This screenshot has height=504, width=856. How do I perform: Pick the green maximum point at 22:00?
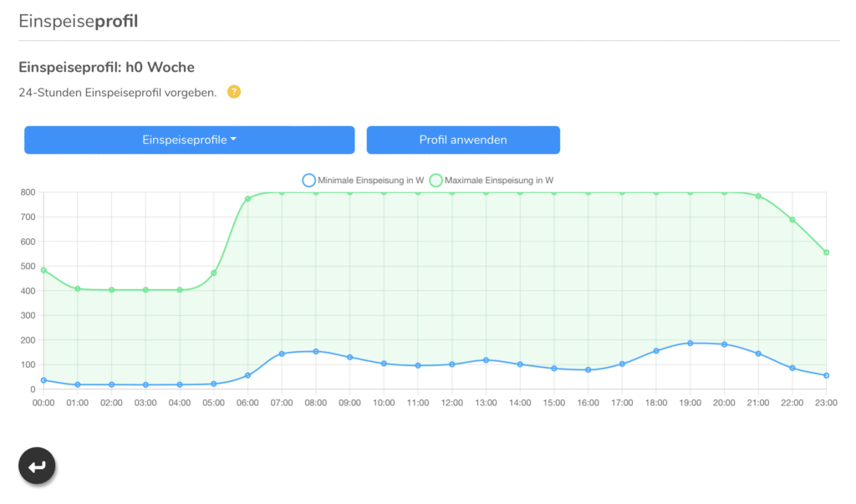click(x=792, y=220)
